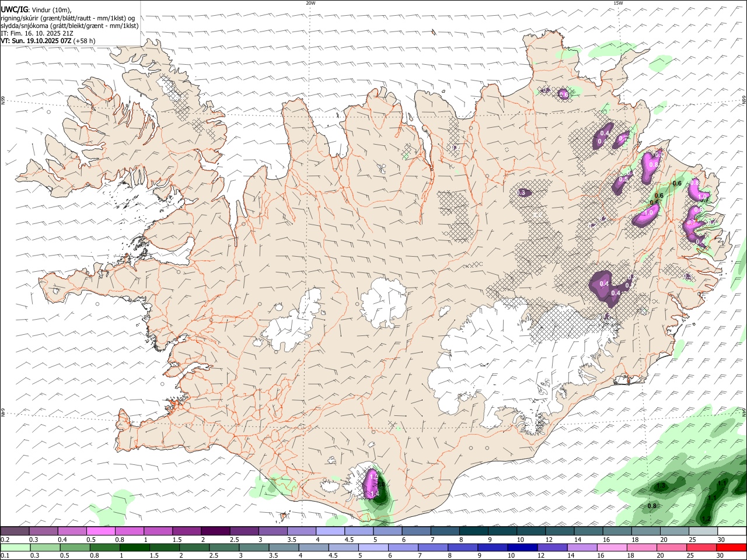Select pink rain-scale swatch between 18 and 20
This screenshot has width=747, height=560.
tap(642, 547)
